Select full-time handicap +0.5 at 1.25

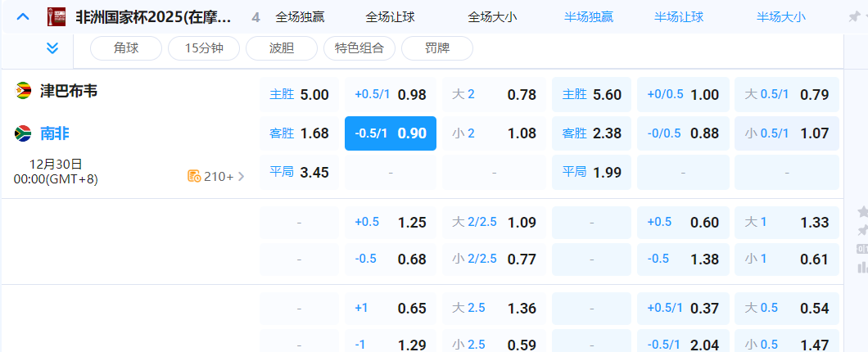click(391, 223)
